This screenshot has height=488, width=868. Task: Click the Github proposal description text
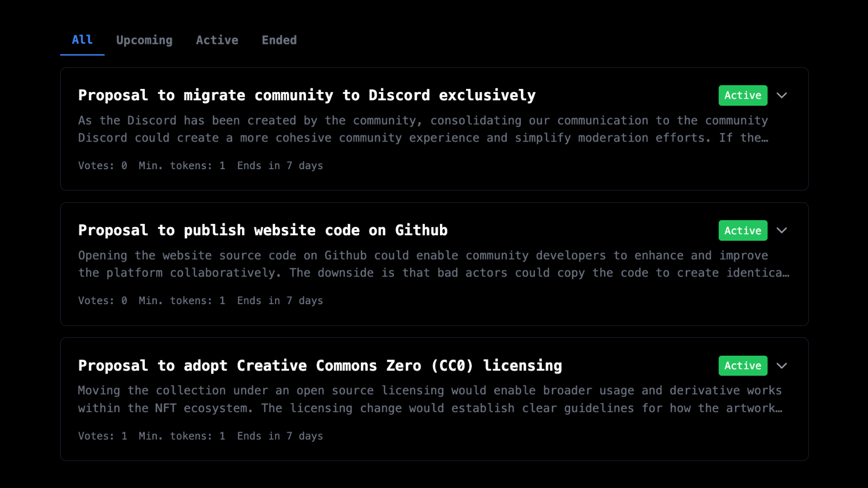point(433,264)
